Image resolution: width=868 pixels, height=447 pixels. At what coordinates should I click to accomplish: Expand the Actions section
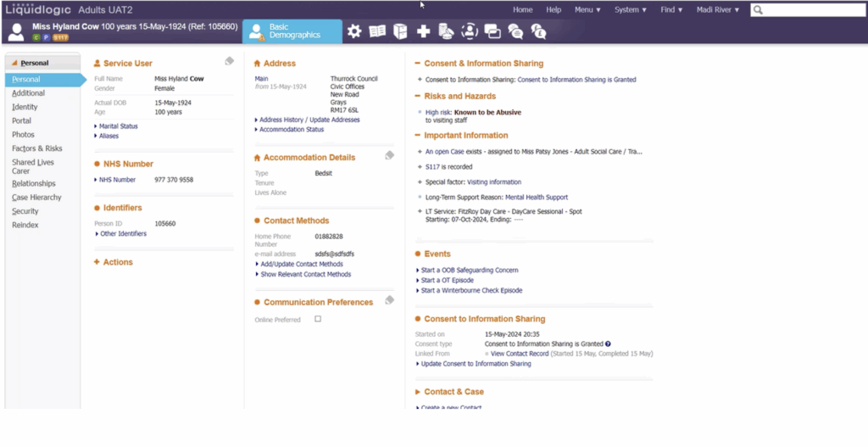click(114, 262)
